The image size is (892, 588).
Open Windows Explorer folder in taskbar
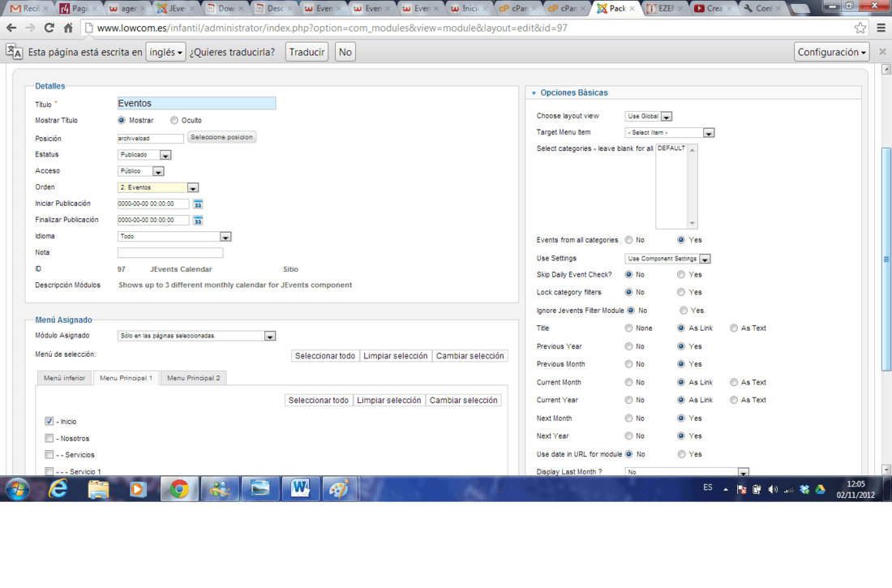click(98, 489)
